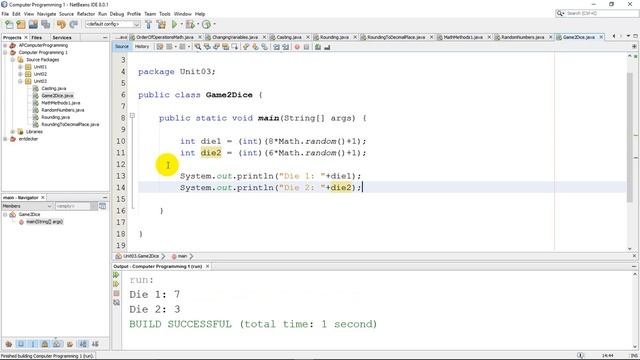Toggle Sort by Source in Navigator
This screenshot has height=360, width=640.
95,344
